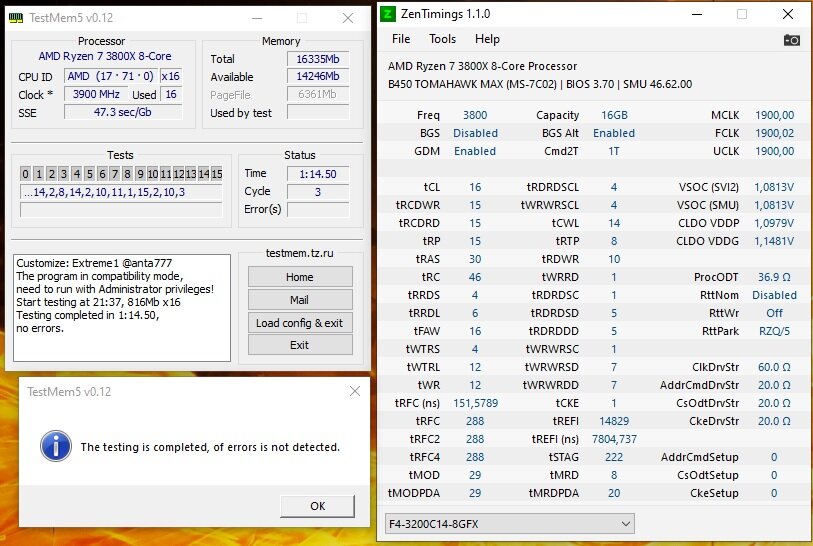Click the AMD Ryzen 7 3800X 8-Core label
Viewport: 813px width, 546px height.
pos(105,56)
